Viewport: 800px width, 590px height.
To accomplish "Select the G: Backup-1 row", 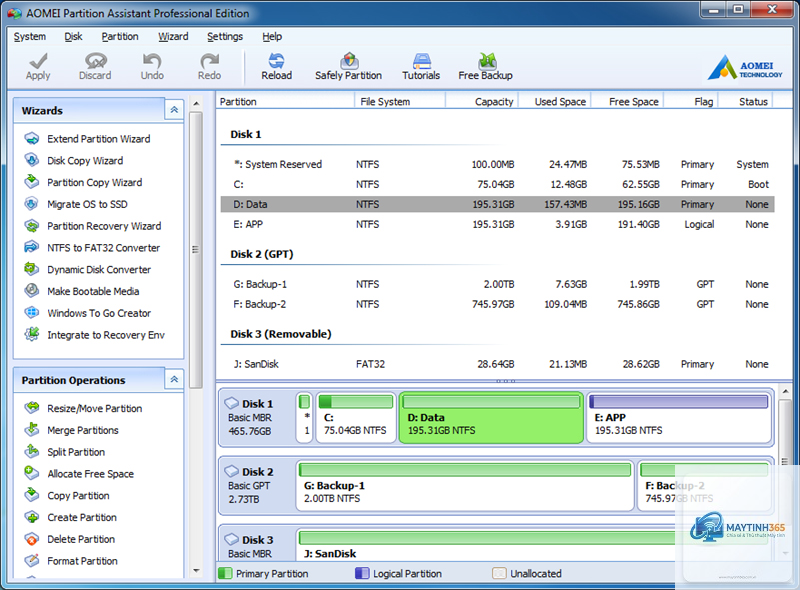I will [497, 284].
